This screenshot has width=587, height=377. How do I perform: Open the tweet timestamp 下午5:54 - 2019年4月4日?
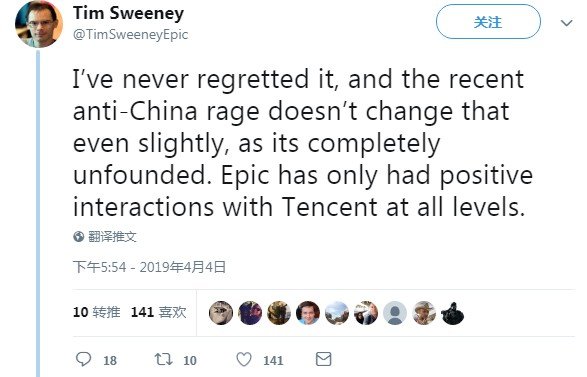[149, 267]
